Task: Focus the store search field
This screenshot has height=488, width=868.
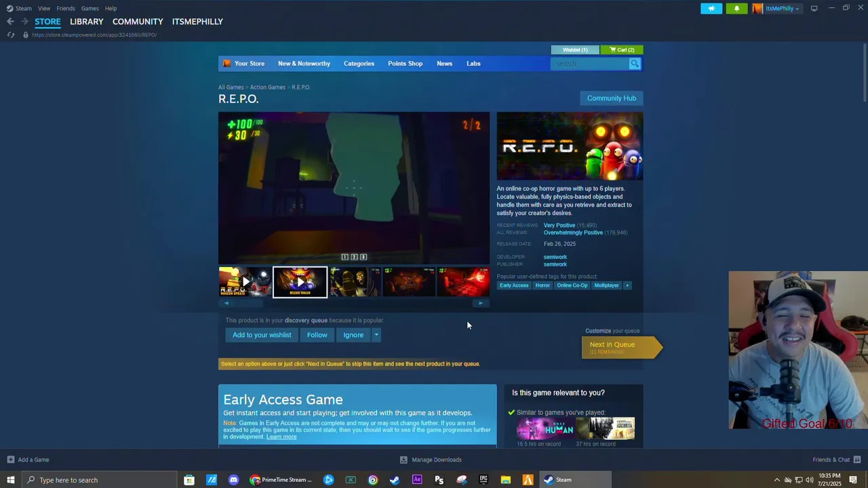Action: (590, 64)
